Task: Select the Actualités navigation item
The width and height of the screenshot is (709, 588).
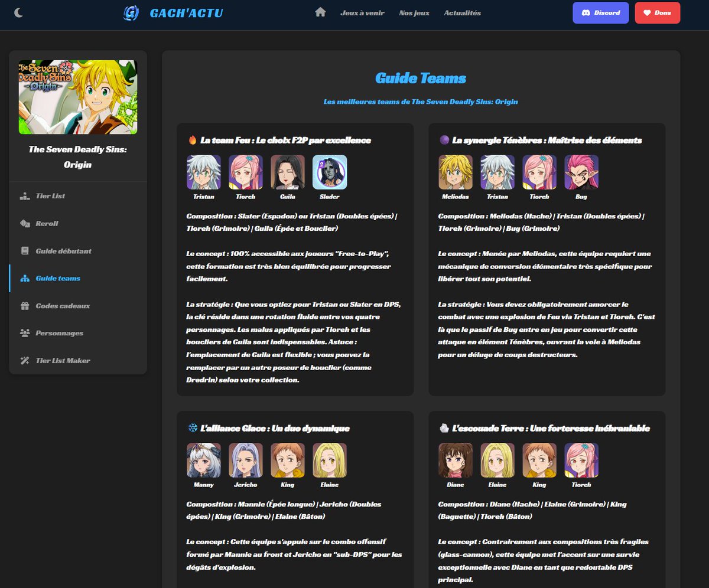Action: click(461, 12)
